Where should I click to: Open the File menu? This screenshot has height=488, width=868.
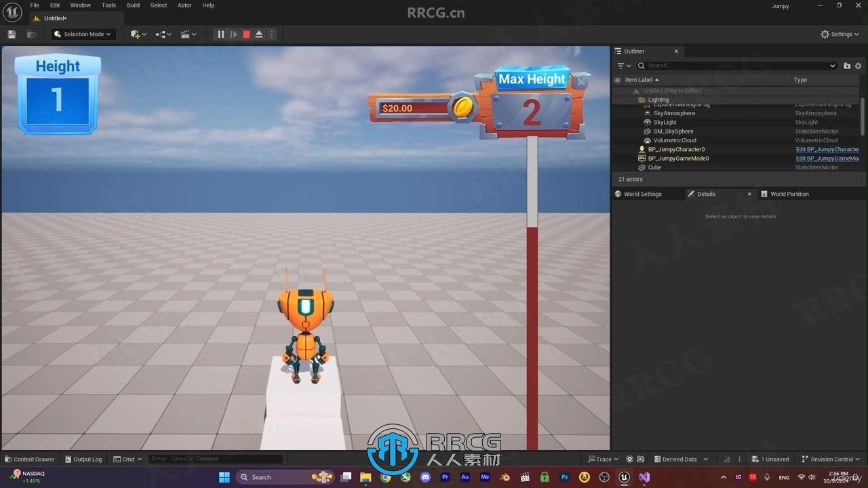tap(35, 5)
